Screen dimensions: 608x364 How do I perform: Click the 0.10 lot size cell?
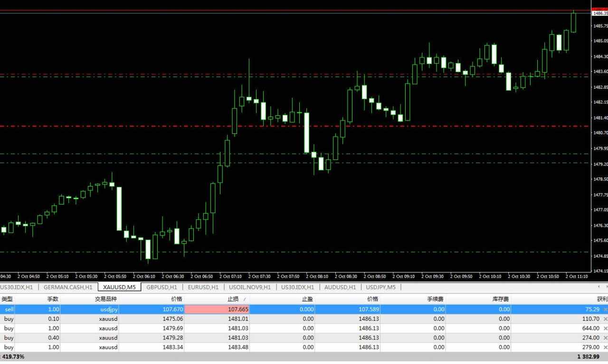pos(54,319)
